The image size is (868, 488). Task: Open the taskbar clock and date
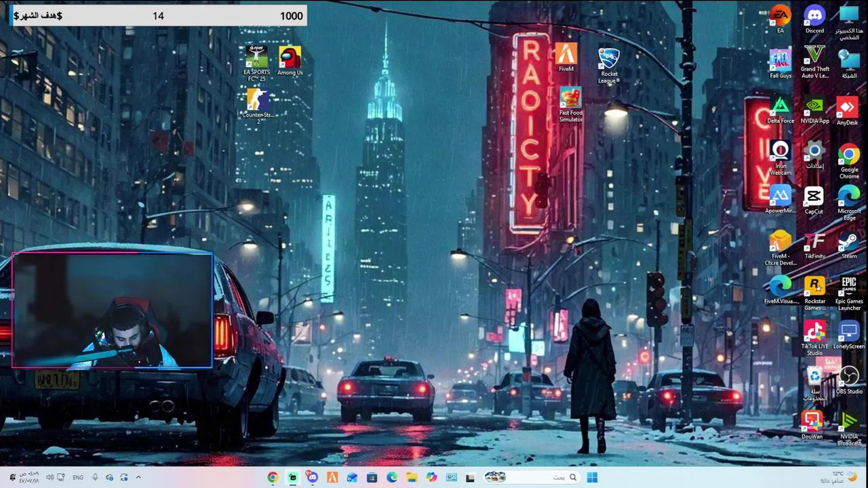point(29,477)
